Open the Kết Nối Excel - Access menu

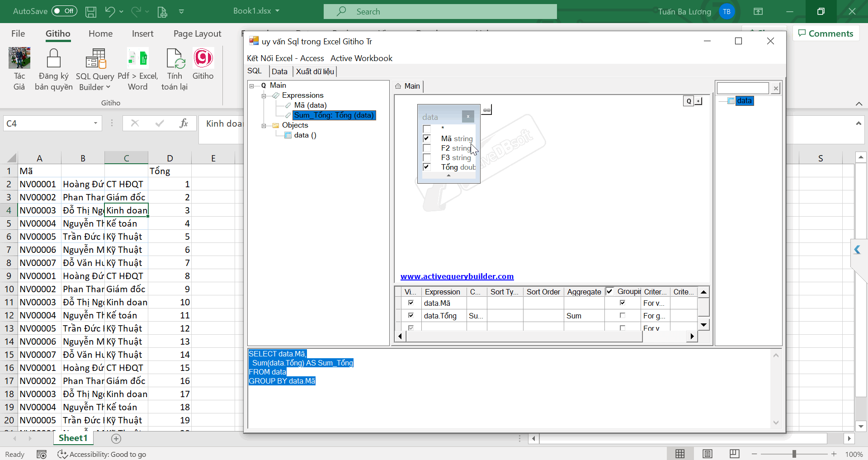(285, 58)
